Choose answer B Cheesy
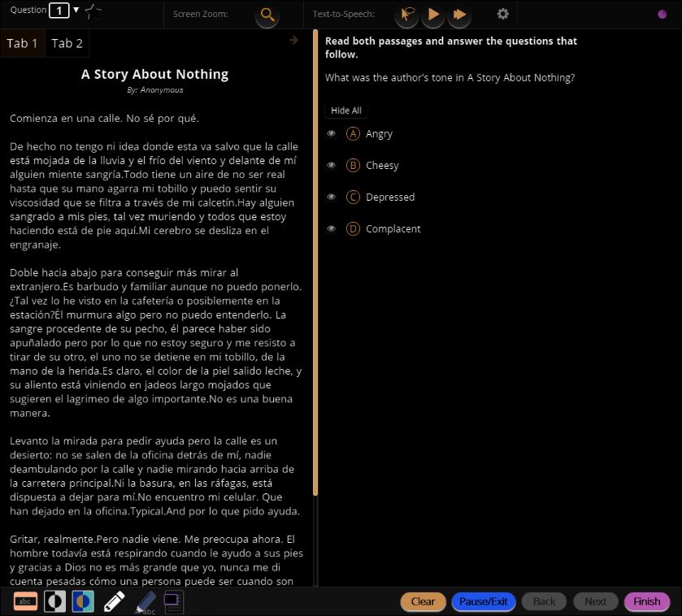The height and width of the screenshot is (616, 682). coord(353,165)
